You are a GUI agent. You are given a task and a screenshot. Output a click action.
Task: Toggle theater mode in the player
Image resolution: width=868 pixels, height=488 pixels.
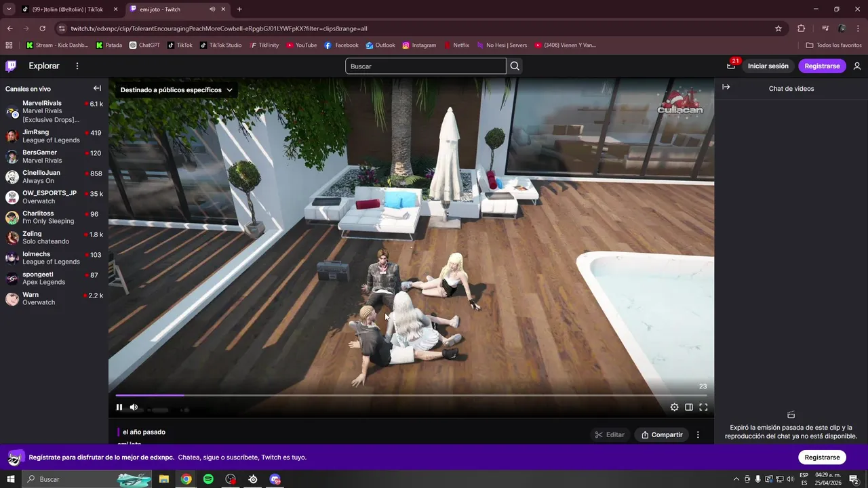pyautogui.click(x=689, y=407)
